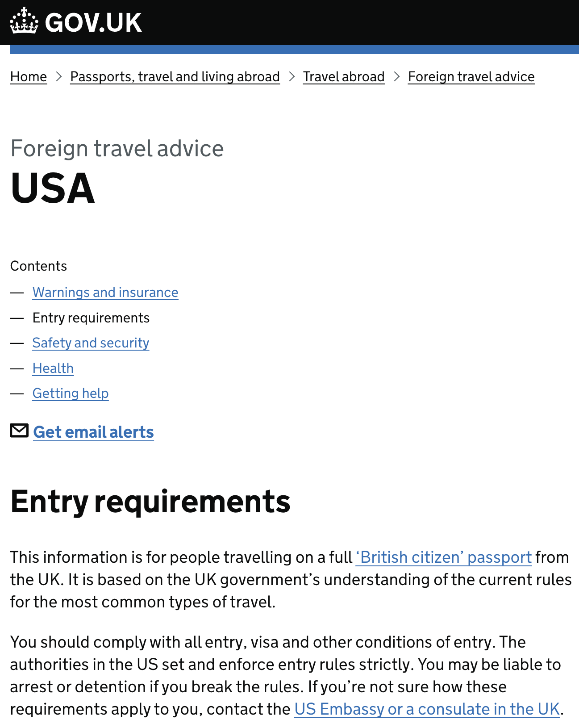Open the Warnings and insurance section
The width and height of the screenshot is (579, 728).
tap(105, 293)
